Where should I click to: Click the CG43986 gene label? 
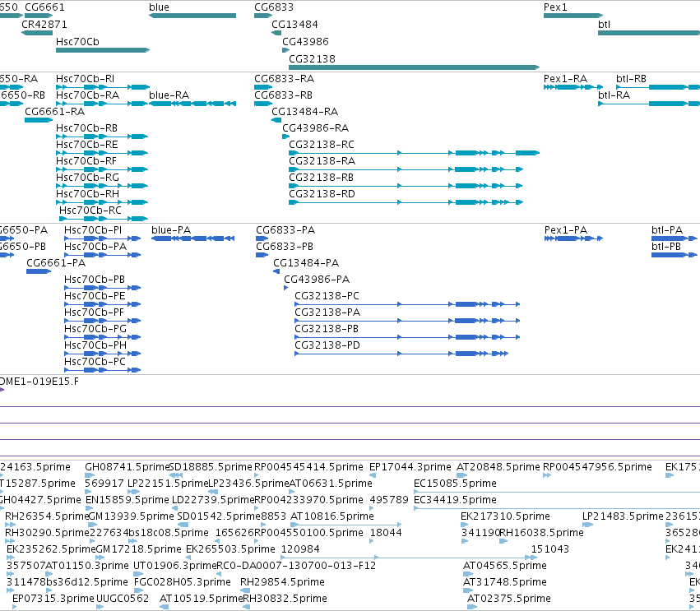tap(305, 42)
